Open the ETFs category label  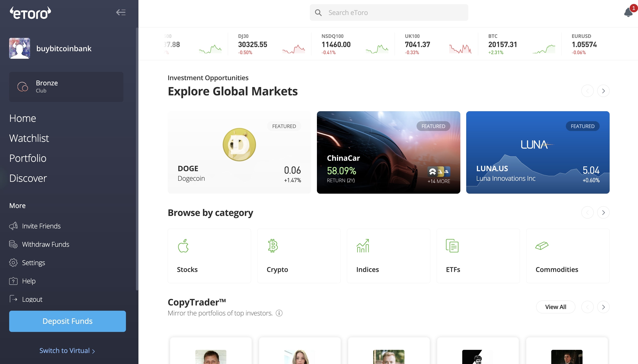[x=453, y=269]
